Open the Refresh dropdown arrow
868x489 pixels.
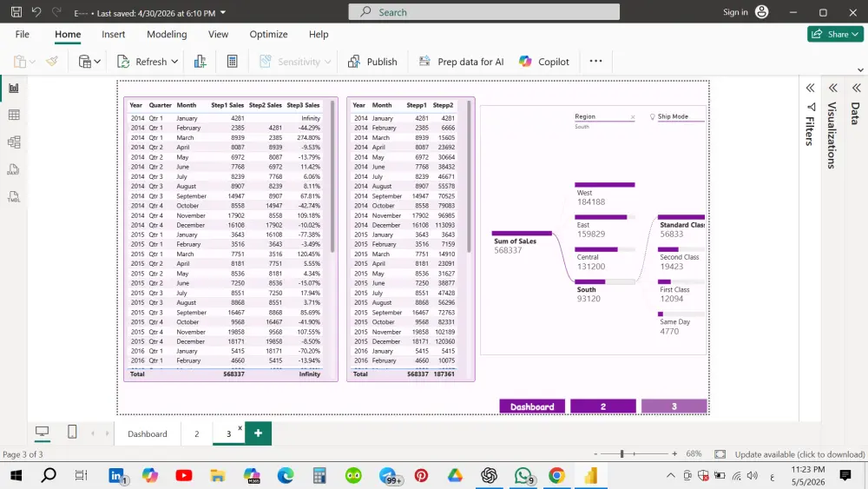174,62
